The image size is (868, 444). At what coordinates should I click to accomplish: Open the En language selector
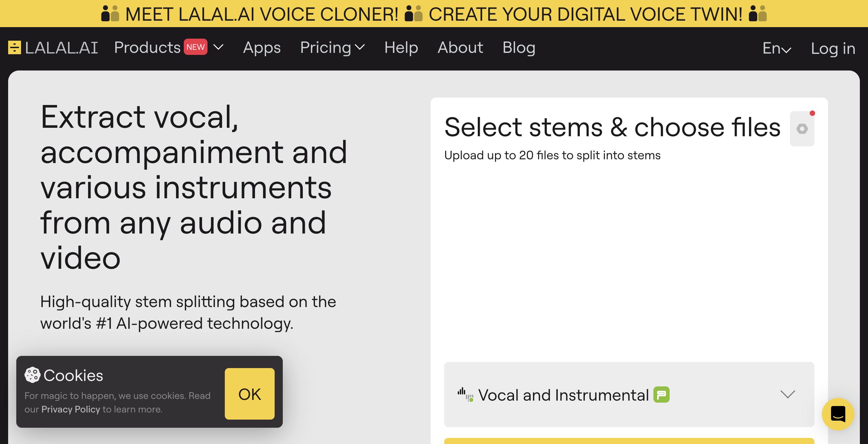pos(777,48)
